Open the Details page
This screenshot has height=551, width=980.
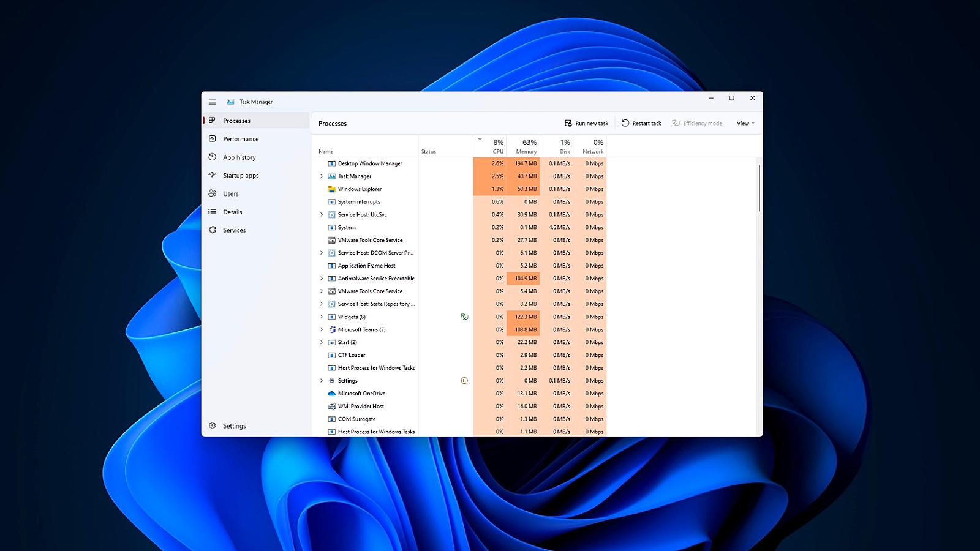pyautogui.click(x=256, y=212)
